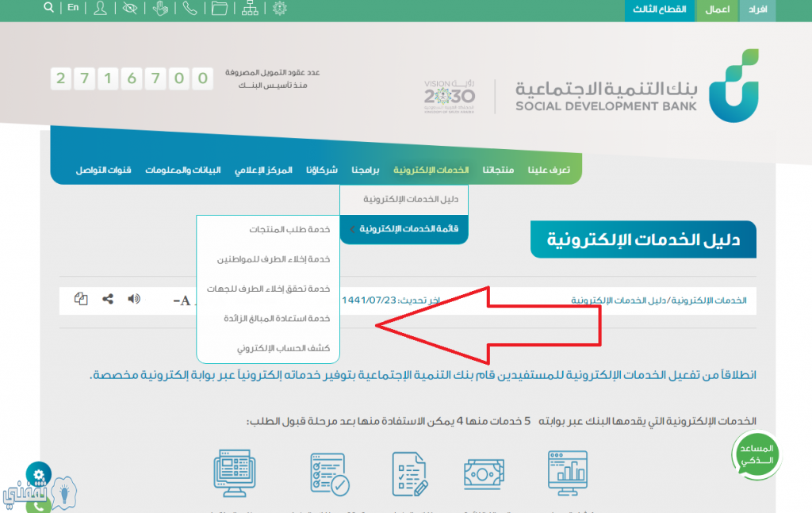The image size is (812, 513).
Task: Open the الخدمات الإلكترونية main menu
Action: coord(431,170)
